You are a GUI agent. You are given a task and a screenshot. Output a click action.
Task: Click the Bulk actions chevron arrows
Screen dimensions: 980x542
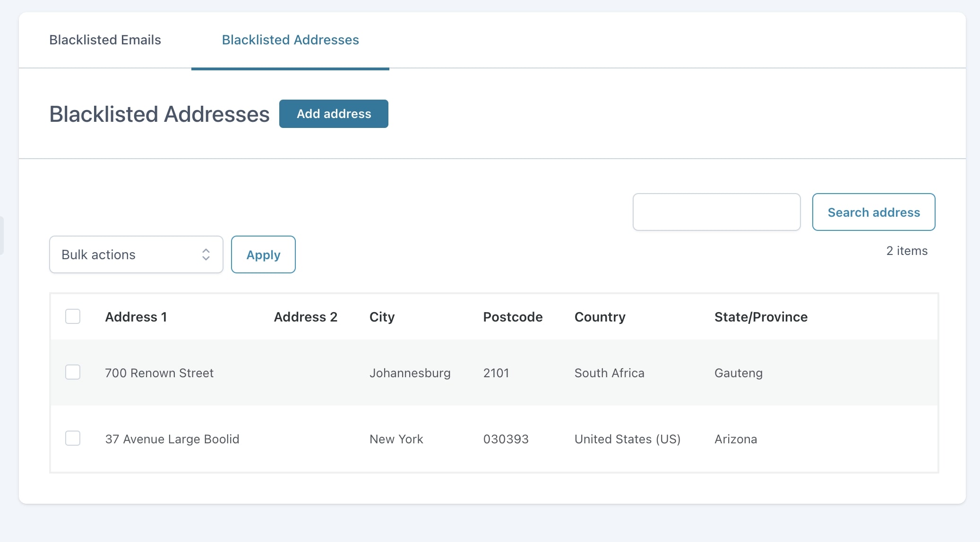click(206, 254)
